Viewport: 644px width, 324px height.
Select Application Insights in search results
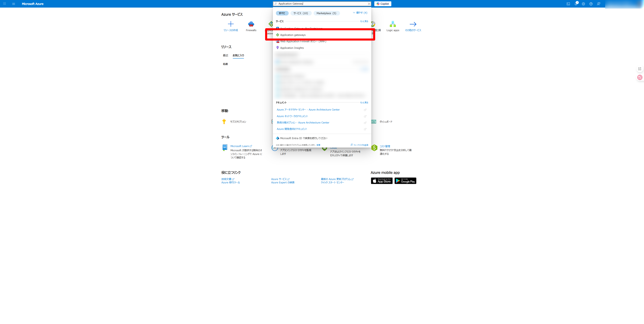[x=292, y=48]
